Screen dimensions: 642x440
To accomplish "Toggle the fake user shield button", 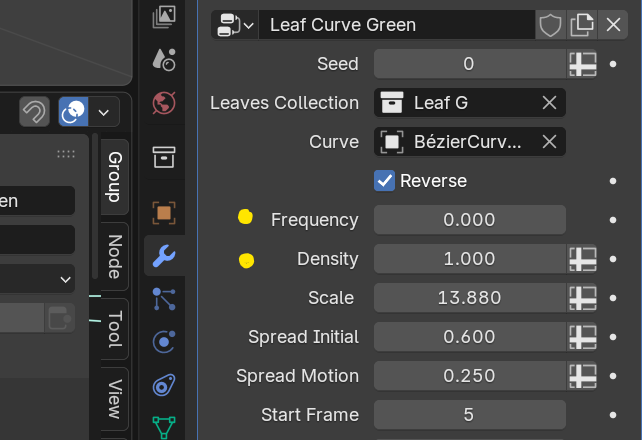I will (550, 25).
